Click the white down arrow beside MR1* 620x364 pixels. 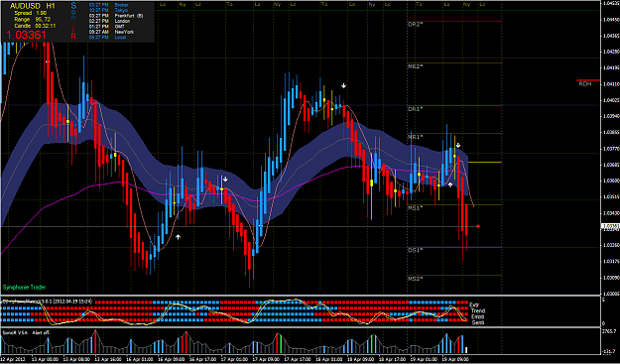coord(458,146)
